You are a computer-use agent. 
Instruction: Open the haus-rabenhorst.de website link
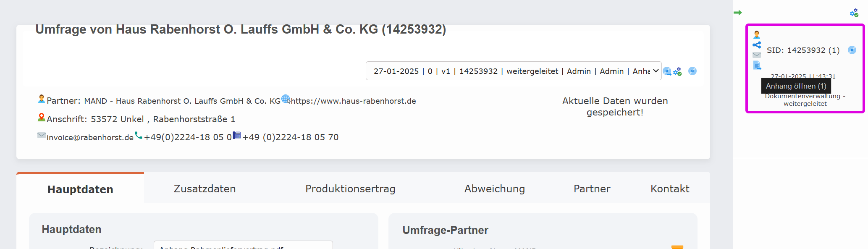353,101
